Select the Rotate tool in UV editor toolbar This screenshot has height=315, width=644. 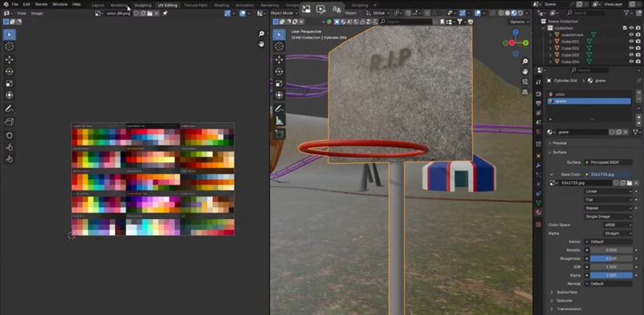pos(9,71)
